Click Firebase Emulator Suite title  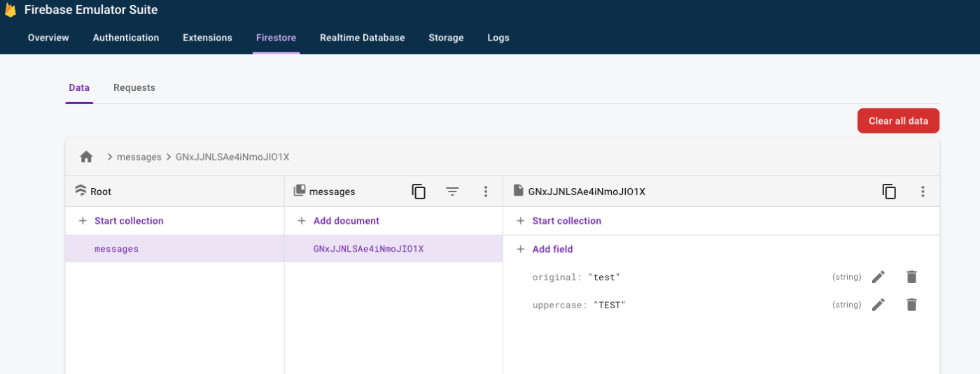pyautogui.click(x=91, y=10)
